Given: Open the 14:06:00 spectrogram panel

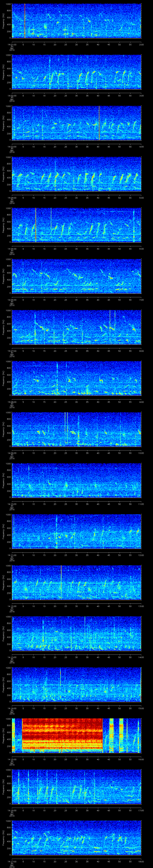Looking at the screenshot, I should (x=77, y=276).
